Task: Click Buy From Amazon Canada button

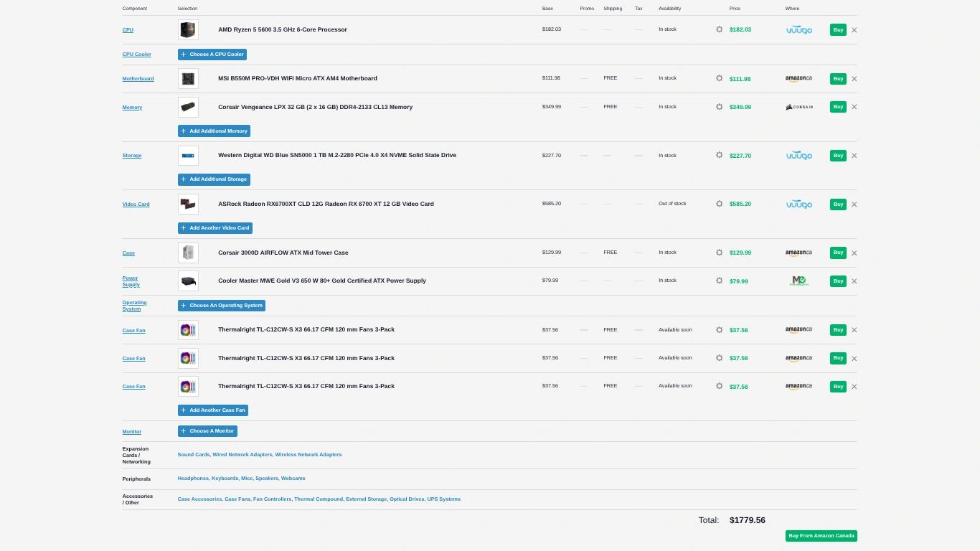Action: click(821, 536)
